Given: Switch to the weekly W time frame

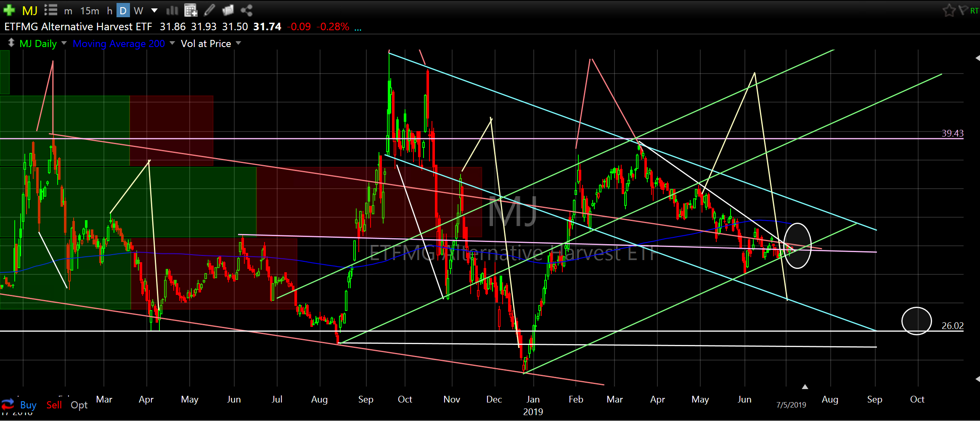Looking at the screenshot, I should coord(138,11).
